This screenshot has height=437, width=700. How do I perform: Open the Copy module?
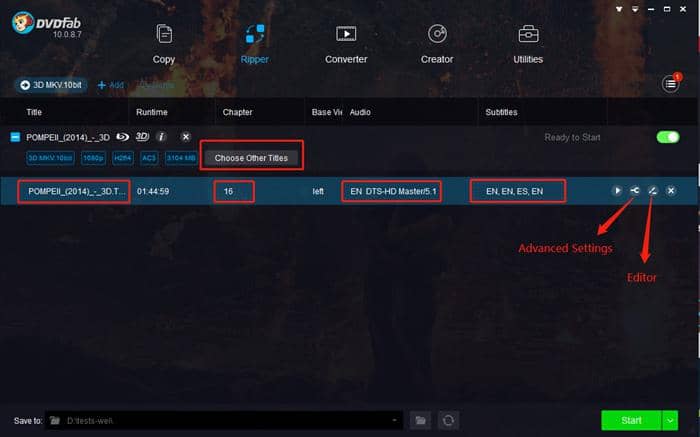click(164, 44)
